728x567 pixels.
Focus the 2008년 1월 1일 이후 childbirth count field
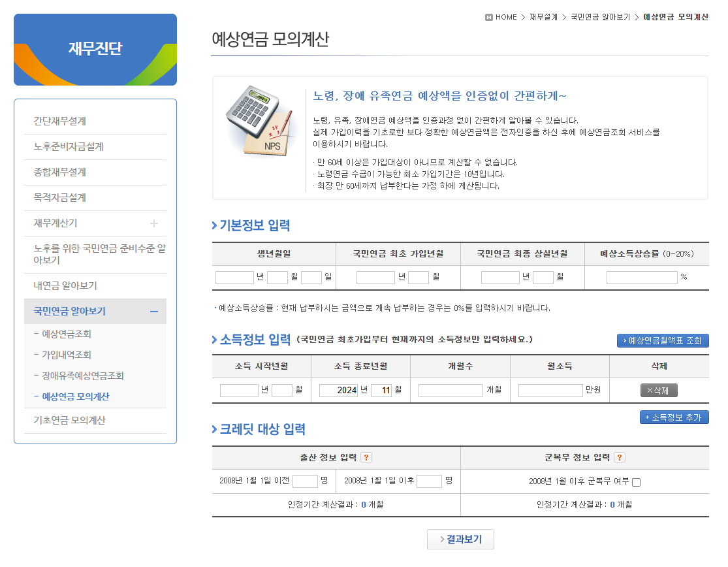pos(430,481)
